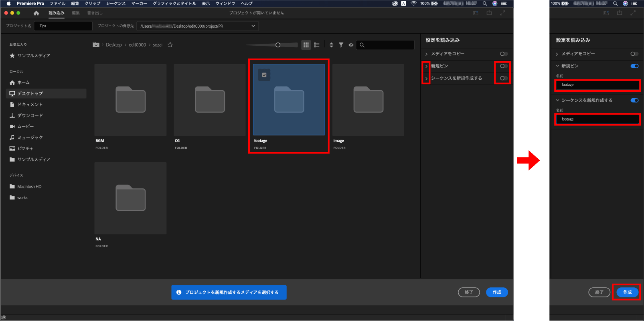Click 作成 button in left window

click(x=497, y=293)
